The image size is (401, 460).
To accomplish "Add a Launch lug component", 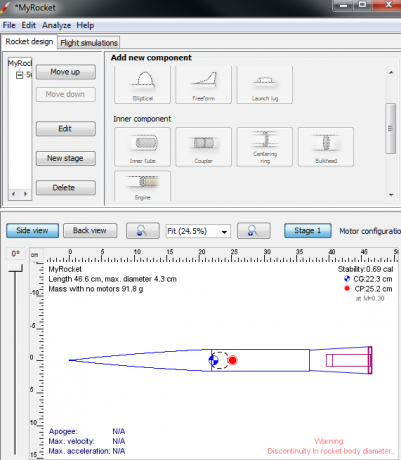I will (265, 85).
